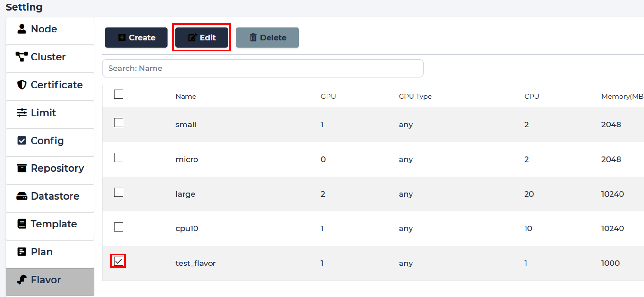The width and height of the screenshot is (644, 297).
Task: Select the large flavor row checkbox
Action: tap(118, 192)
